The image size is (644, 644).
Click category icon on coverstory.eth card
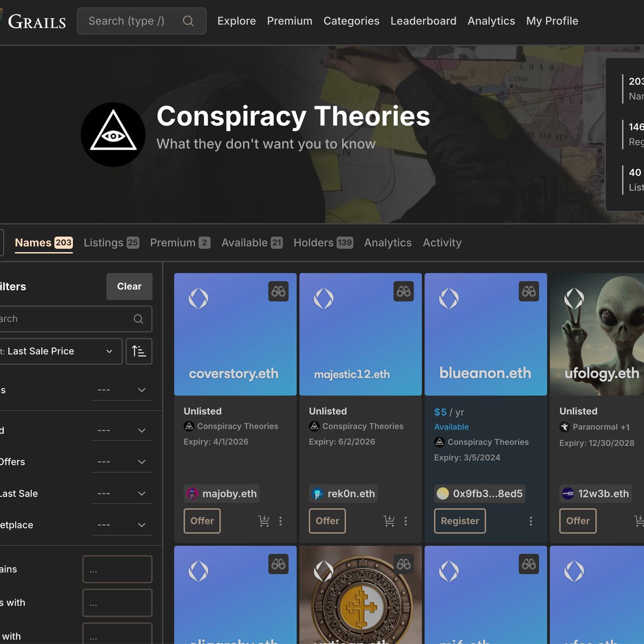(x=189, y=426)
